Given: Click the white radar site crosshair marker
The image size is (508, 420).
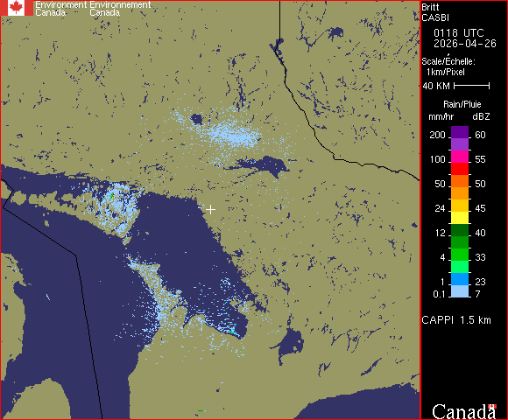Looking at the screenshot, I should (x=210, y=210).
